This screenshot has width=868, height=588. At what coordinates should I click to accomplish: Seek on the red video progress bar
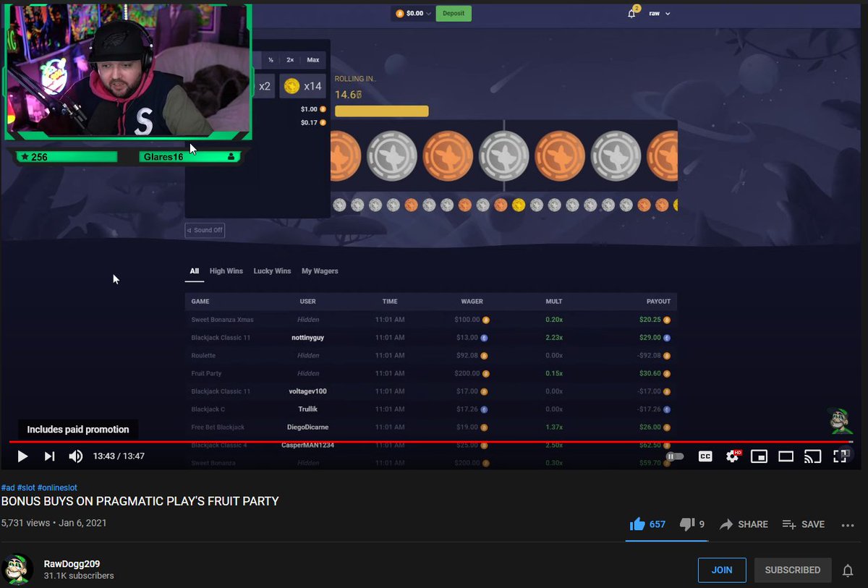point(431,441)
